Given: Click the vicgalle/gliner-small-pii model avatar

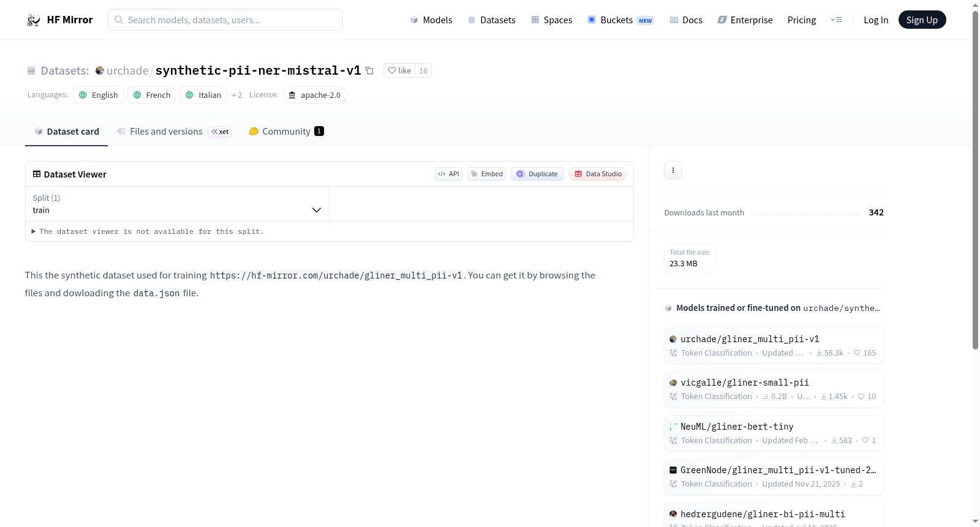Looking at the screenshot, I should click(x=673, y=383).
